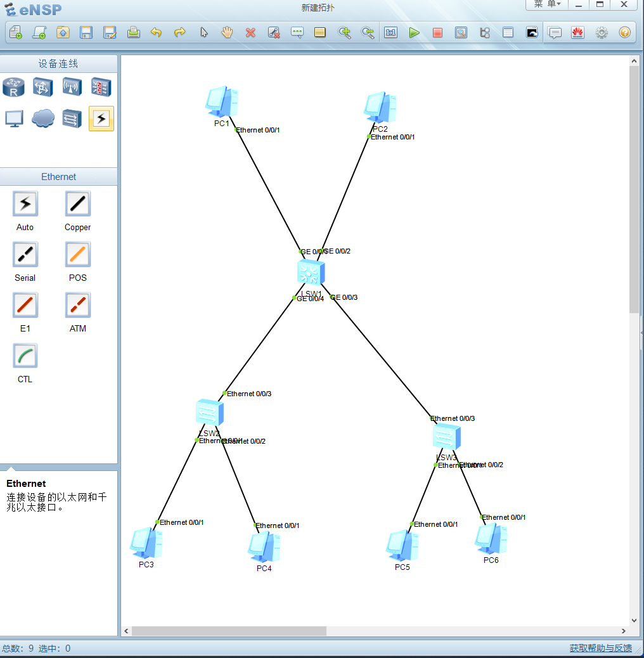Click the show all interfaces icon
Image resolution: width=644 pixels, height=658 pixels.
485,32
